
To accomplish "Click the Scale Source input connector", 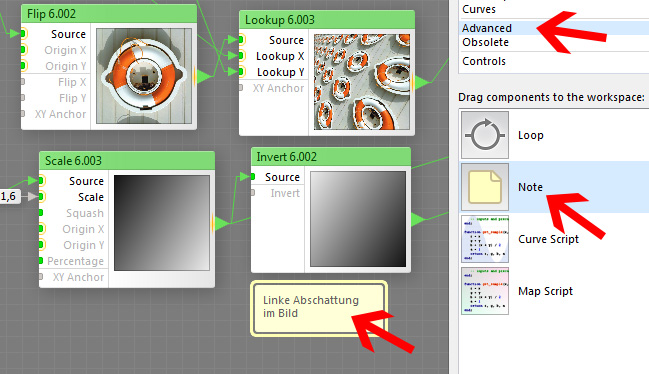I will tap(41, 181).
